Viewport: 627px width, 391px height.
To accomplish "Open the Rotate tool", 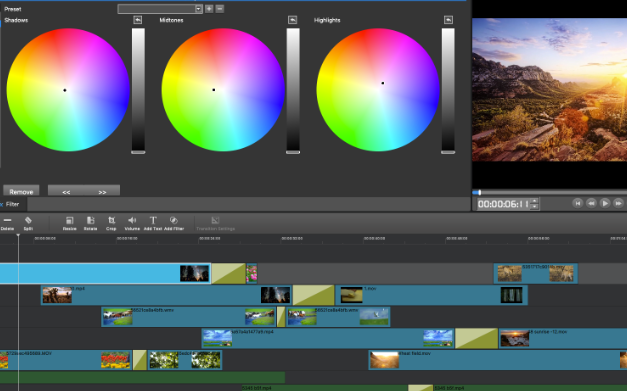I will tap(90, 223).
